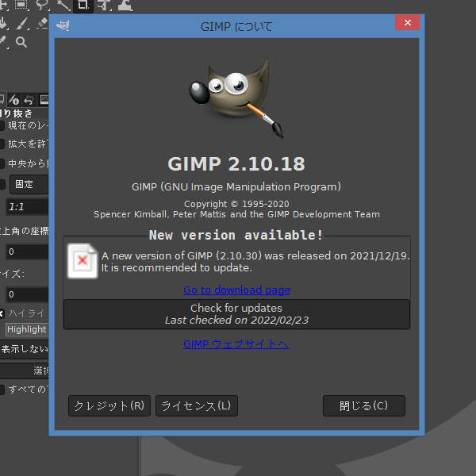Open the Go to download page link

tap(236, 290)
